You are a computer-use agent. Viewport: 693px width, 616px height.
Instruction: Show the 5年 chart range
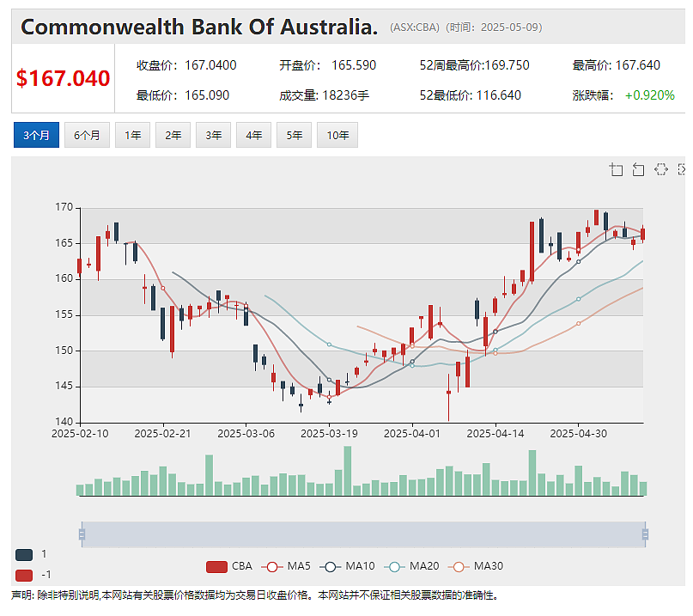[294, 135]
